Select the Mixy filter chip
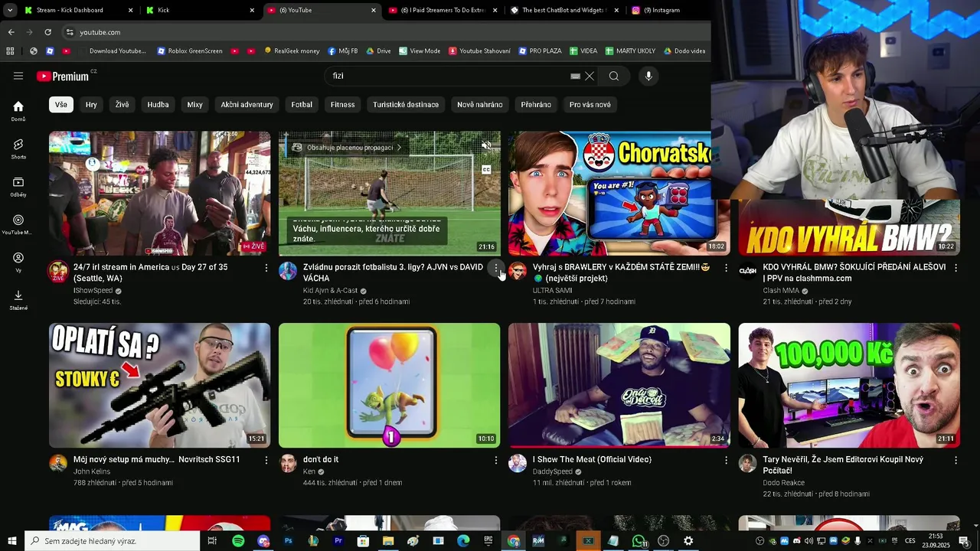 pos(195,105)
